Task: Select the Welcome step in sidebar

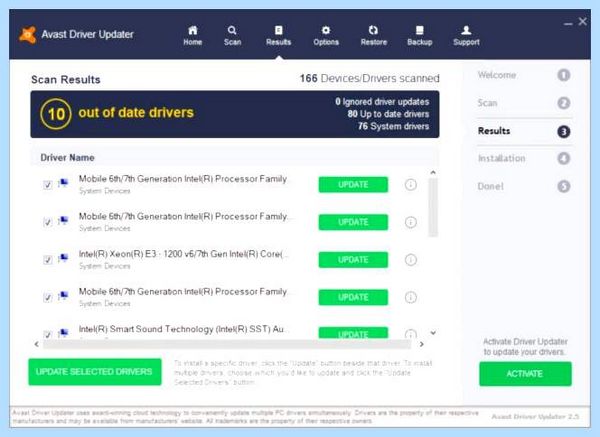Action: [x=524, y=75]
